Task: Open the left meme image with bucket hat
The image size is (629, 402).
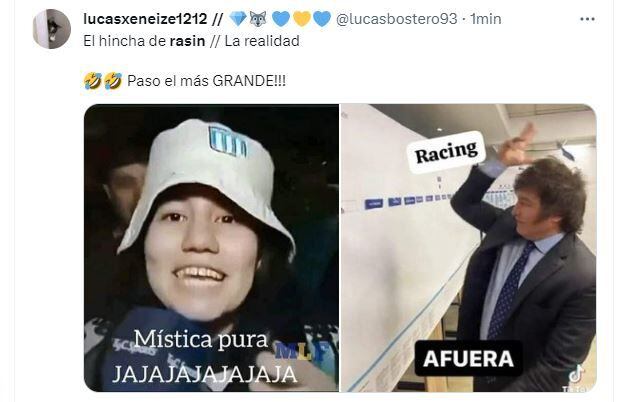Action: (x=211, y=248)
